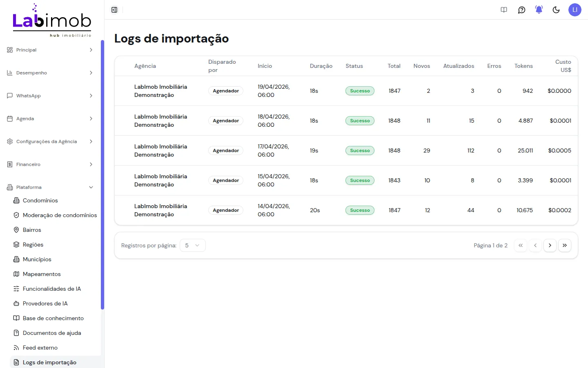588x368 pixels.
Task: Click the Plataforma building icon
Action: [x=10, y=187]
